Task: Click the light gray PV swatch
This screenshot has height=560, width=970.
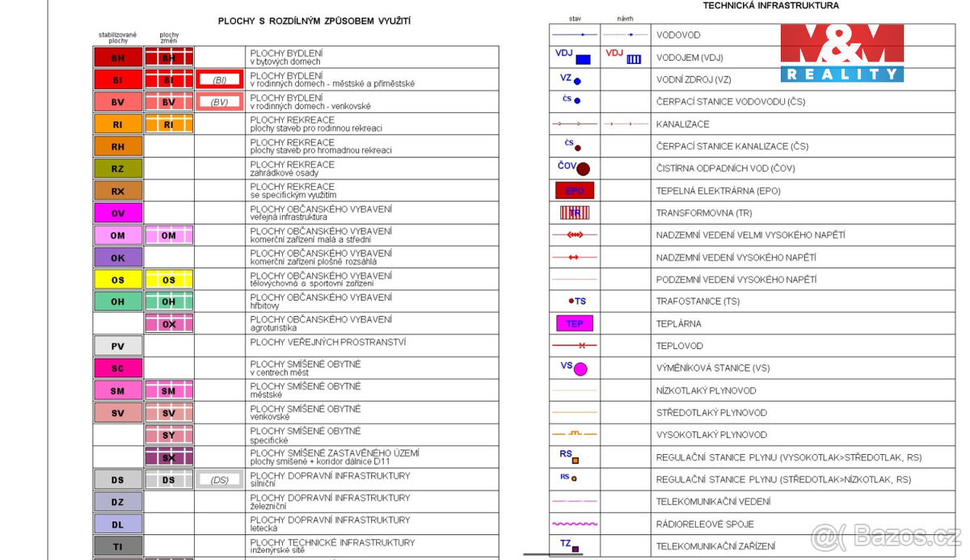Action: [118, 346]
